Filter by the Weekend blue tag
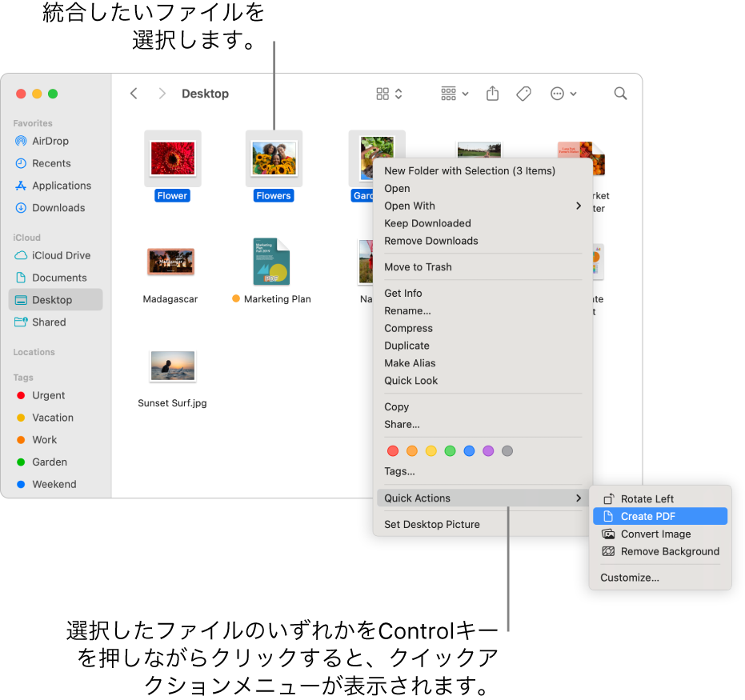The width and height of the screenshot is (745, 700). pos(55,484)
